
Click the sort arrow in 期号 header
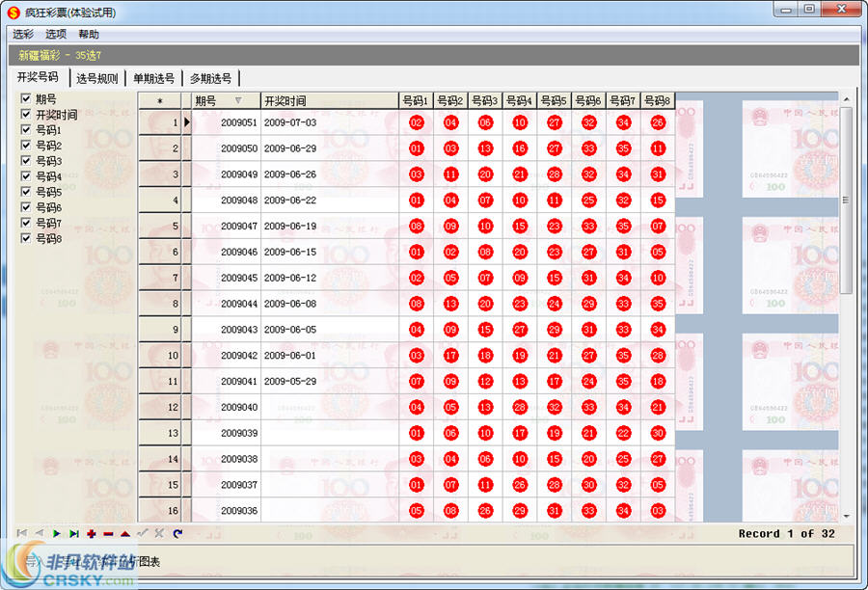(x=238, y=100)
